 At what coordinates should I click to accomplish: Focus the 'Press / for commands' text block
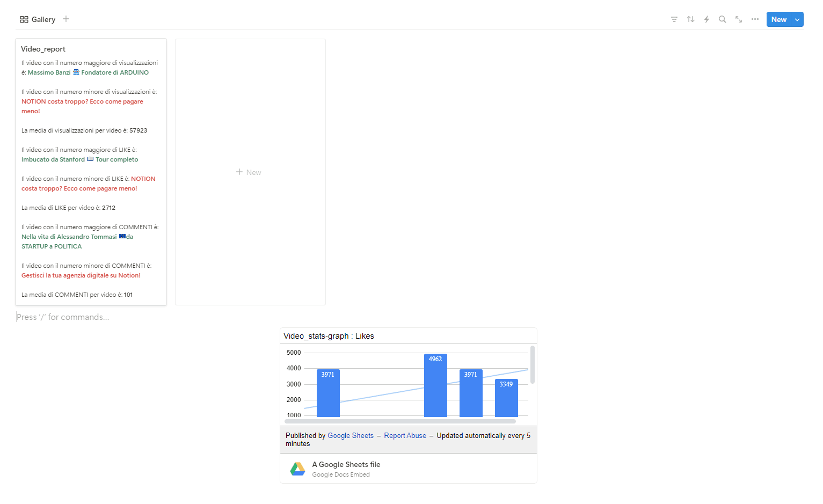point(63,317)
